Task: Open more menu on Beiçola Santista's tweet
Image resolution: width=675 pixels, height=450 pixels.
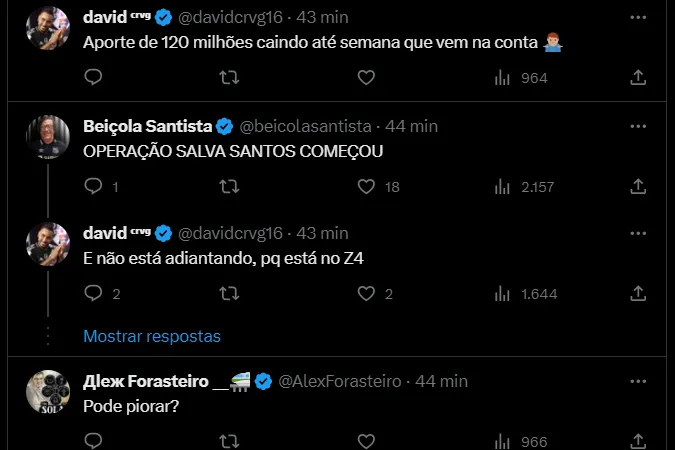Action: pyautogui.click(x=638, y=127)
